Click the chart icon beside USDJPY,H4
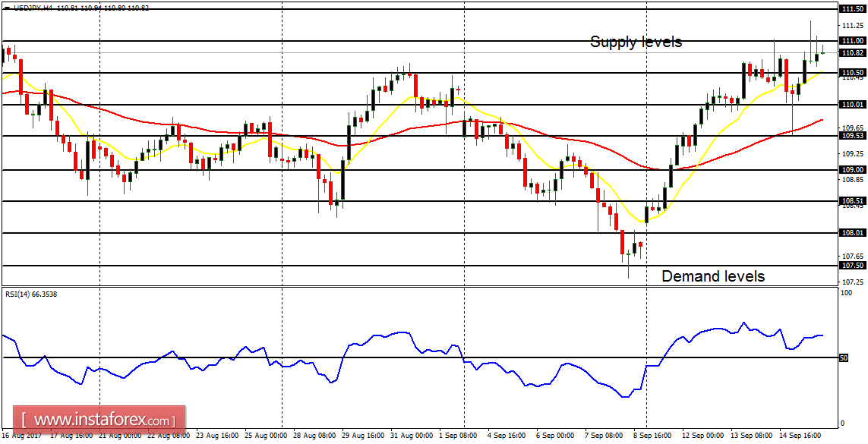 [6, 8]
